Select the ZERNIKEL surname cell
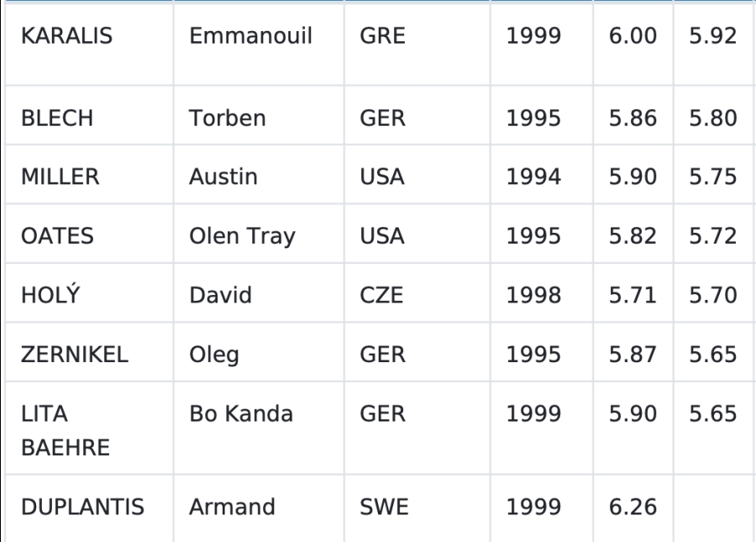 click(74, 354)
